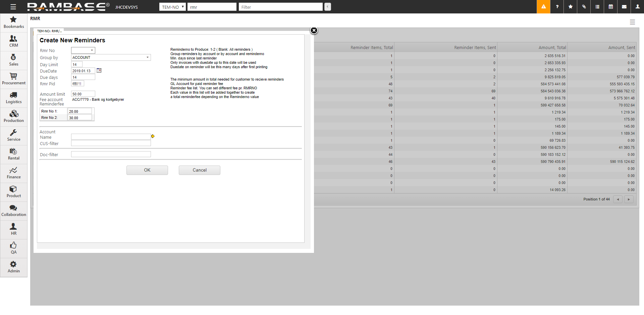Image resolution: width=644 pixels, height=315 pixels.
Task: Open the DueDate calendar picker icon
Action: point(99,71)
